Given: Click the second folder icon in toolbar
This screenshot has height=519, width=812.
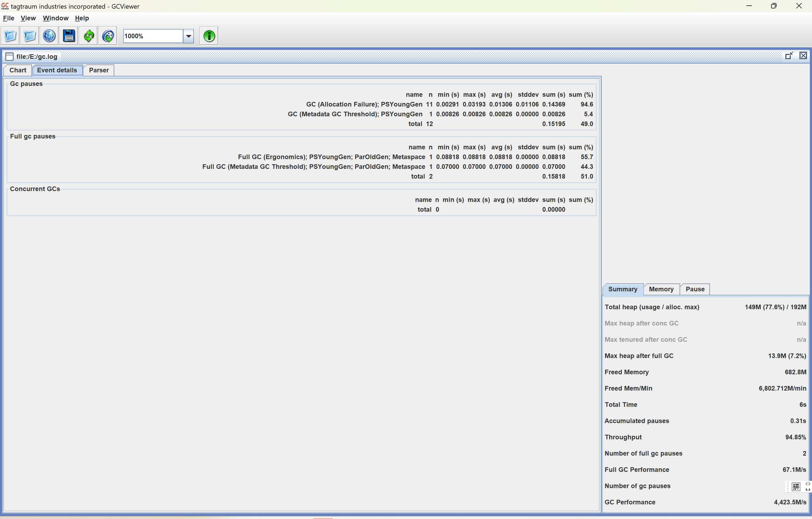Looking at the screenshot, I should 30,36.
